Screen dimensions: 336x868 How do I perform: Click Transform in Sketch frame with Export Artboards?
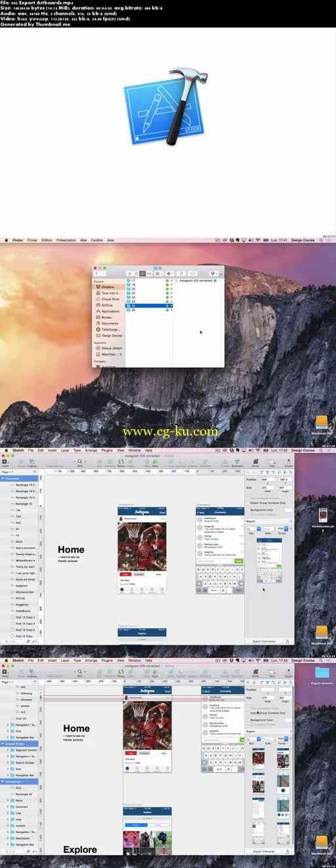click(x=108, y=672)
